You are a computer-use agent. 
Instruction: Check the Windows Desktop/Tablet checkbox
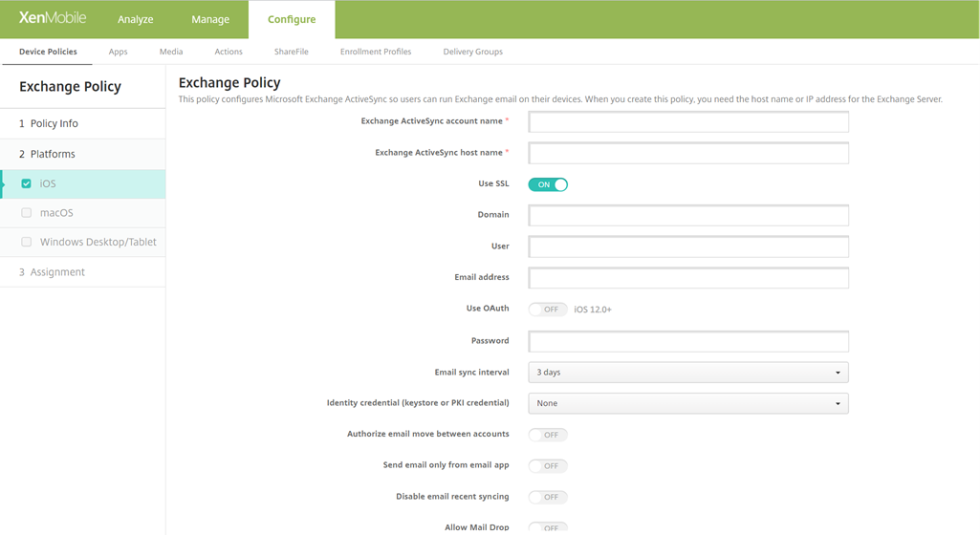tap(26, 242)
